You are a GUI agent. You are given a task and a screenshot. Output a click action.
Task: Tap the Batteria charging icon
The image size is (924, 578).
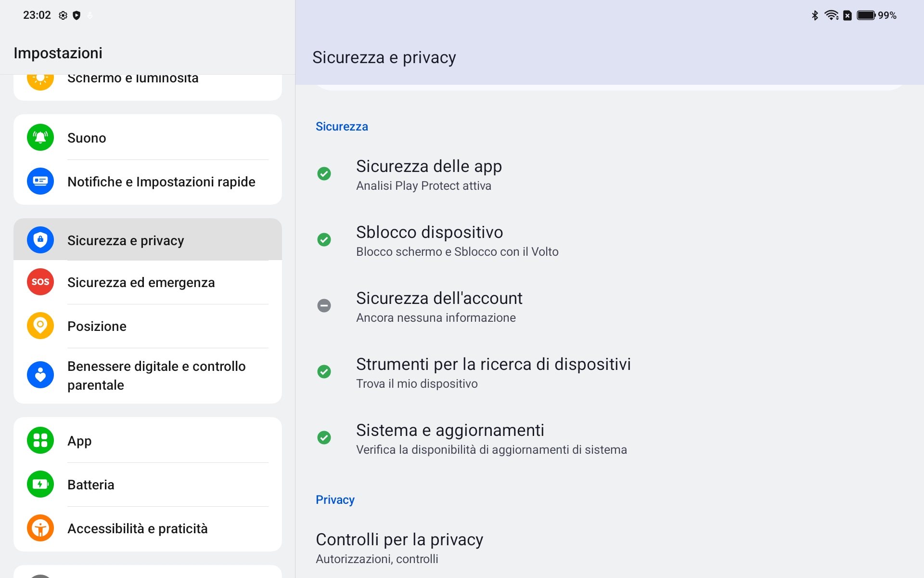click(x=40, y=485)
